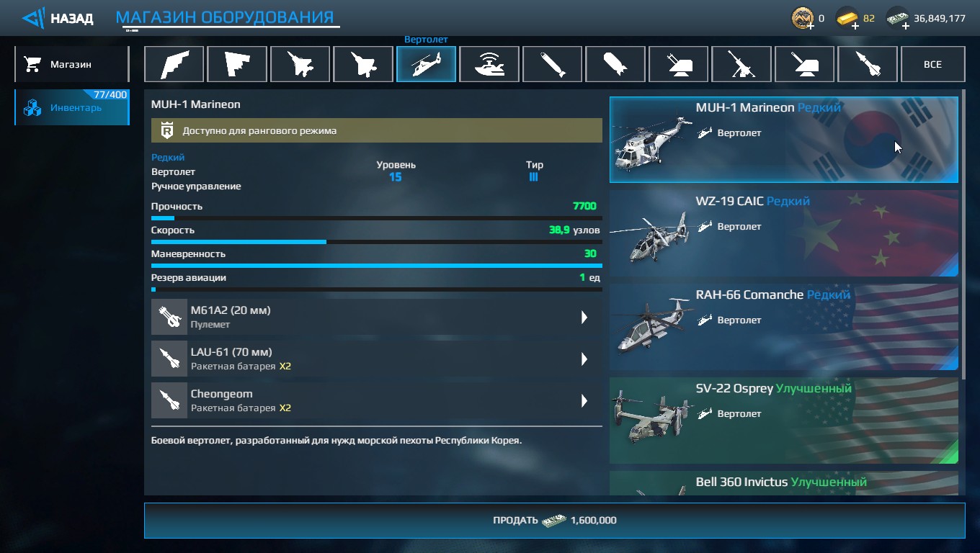The image size is (980, 553).
Task: Expand the M61A2 (20 мм) weapon details
Action: [584, 318]
